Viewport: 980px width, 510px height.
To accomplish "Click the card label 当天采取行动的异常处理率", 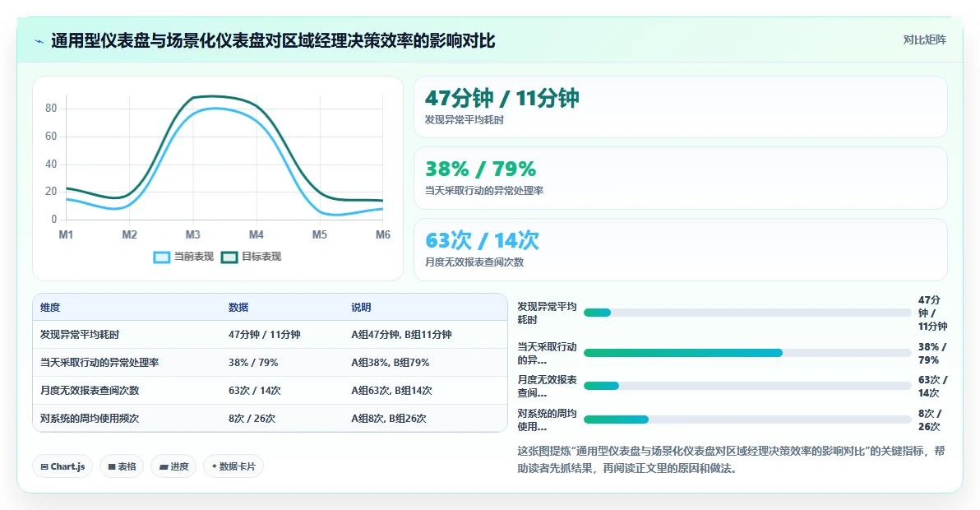I will pyautogui.click(x=484, y=191).
